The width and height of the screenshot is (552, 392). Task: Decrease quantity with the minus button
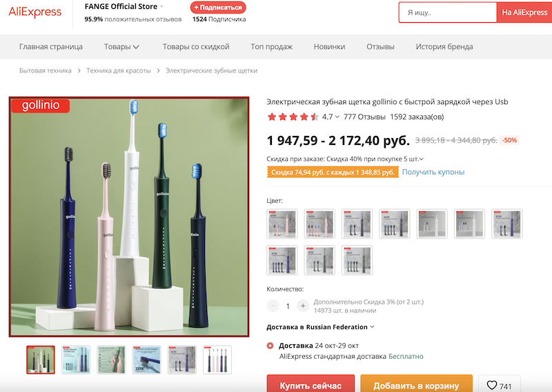(x=273, y=306)
